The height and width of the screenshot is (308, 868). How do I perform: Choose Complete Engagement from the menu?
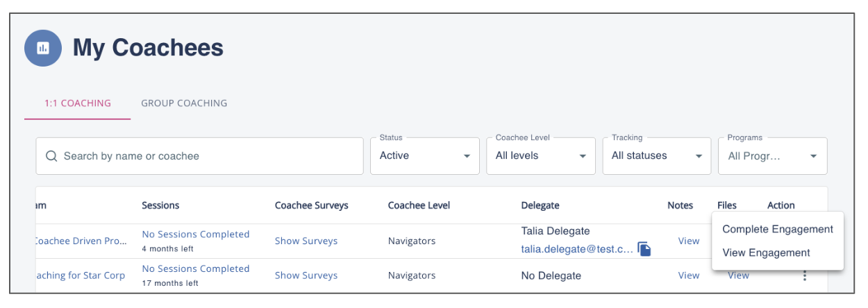pos(778,229)
